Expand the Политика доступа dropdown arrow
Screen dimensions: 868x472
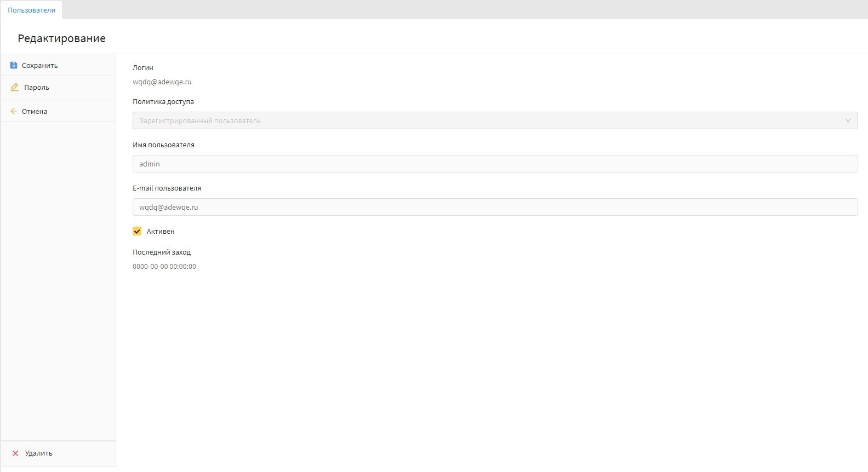pyautogui.click(x=848, y=120)
